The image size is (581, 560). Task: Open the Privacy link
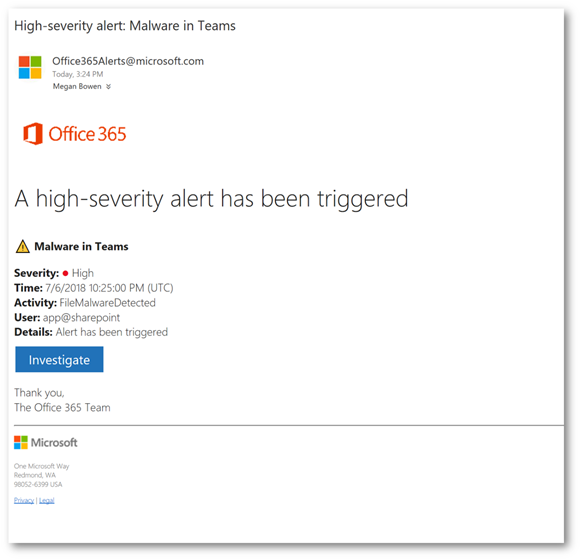tap(24, 500)
